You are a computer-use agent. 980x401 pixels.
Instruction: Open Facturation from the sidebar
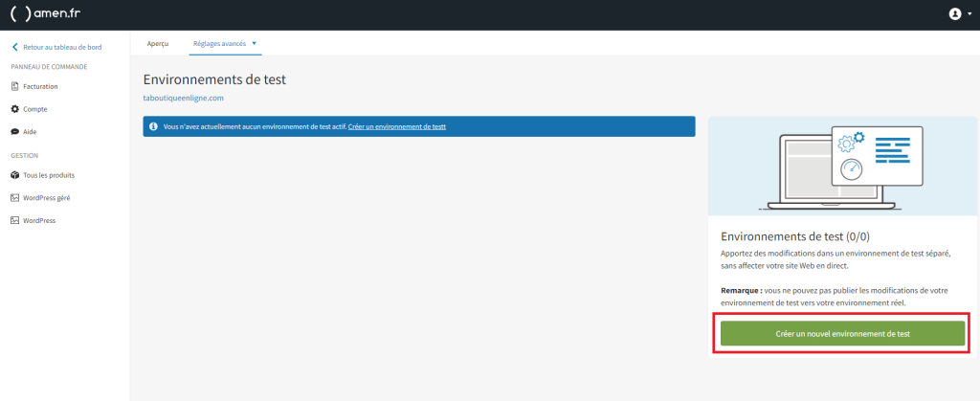(40, 86)
